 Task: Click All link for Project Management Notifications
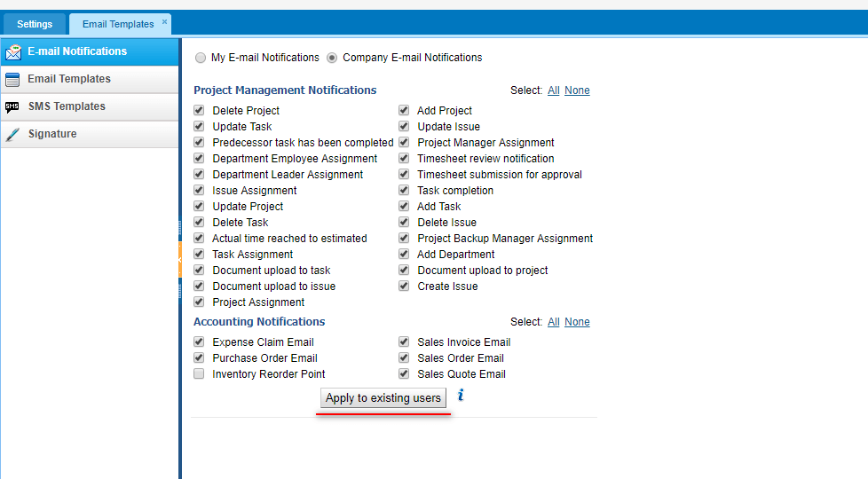(554, 90)
